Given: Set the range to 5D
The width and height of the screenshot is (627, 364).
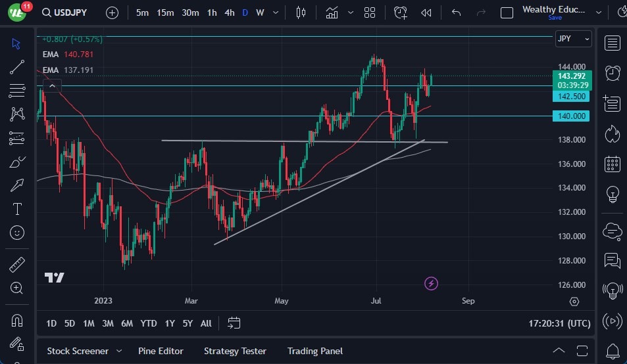Looking at the screenshot, I should point(70,323).
